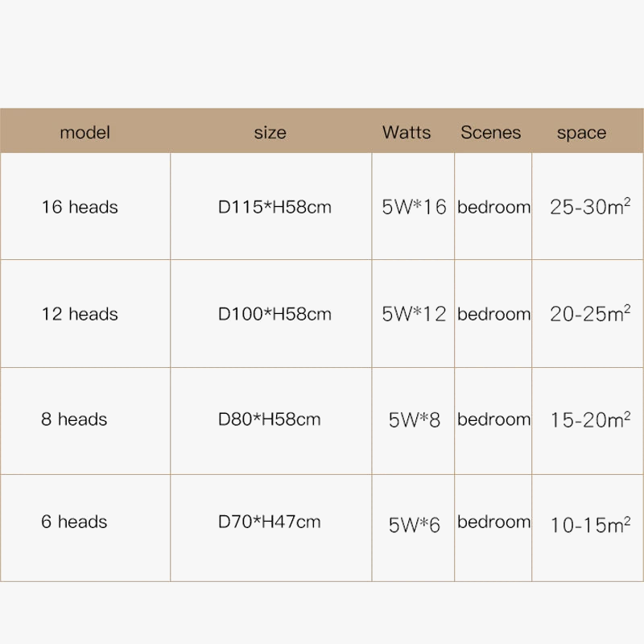Select the "D70*H47cm" size cell
The height and width of the screenshot is (644, 644).
(270, 522)
